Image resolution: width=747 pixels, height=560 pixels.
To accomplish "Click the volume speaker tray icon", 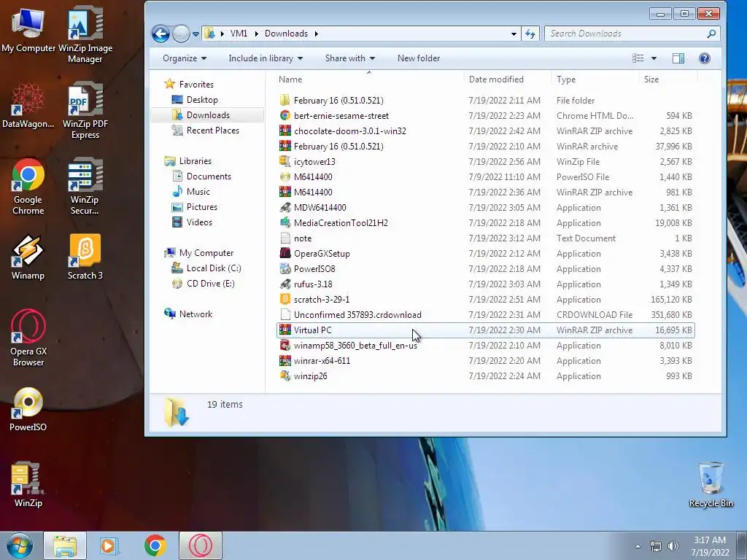I will coord(673,546).
